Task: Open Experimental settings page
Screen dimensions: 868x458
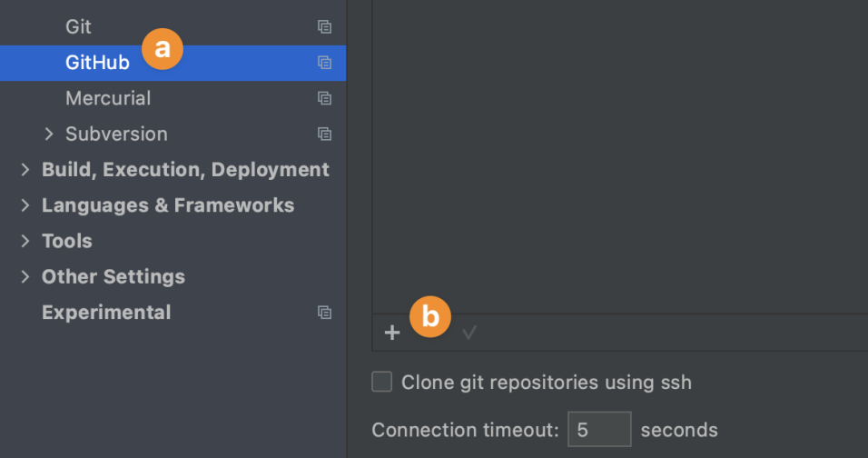Action: point(106,313)
